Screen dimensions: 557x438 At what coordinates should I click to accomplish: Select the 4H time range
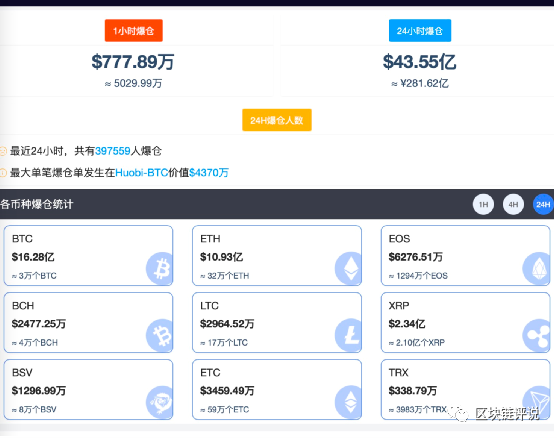[513, 205]
